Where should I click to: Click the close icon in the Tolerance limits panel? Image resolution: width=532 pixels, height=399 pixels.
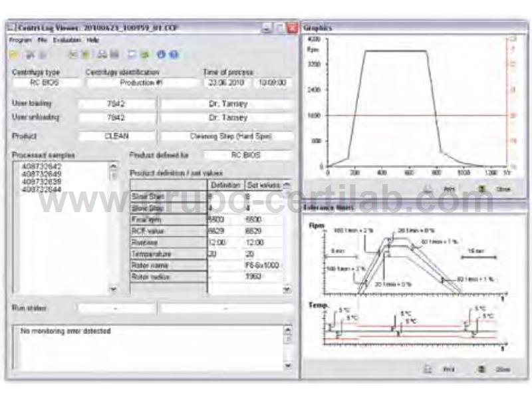tap(481, 369)
